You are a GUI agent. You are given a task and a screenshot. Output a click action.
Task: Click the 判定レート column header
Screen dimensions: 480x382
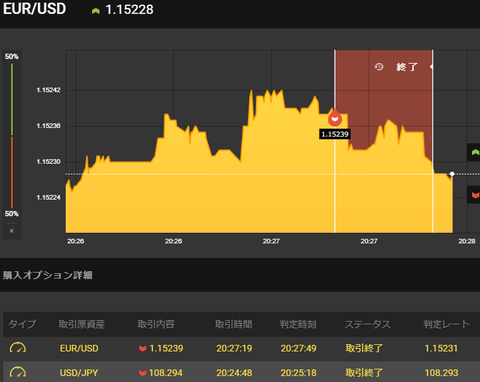click(x=446, y=324)
